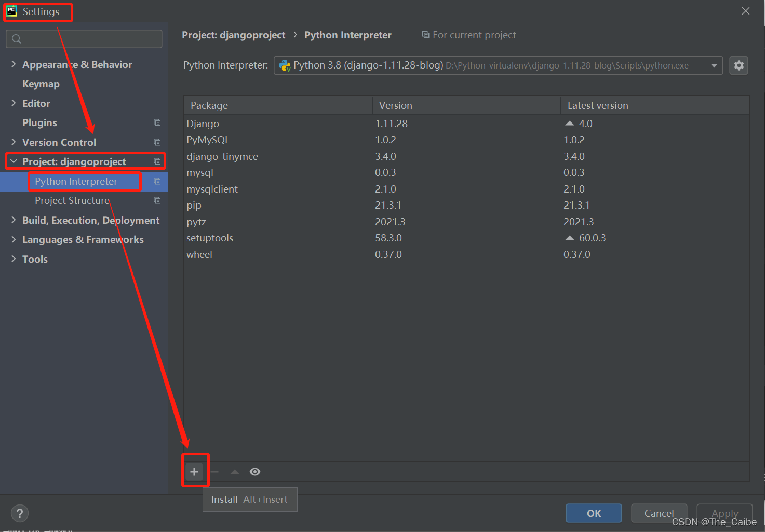This screenshot has width=765, height=532.
Task: Click setuptools version 58.3.0 cell
Action: click(388, 238)
